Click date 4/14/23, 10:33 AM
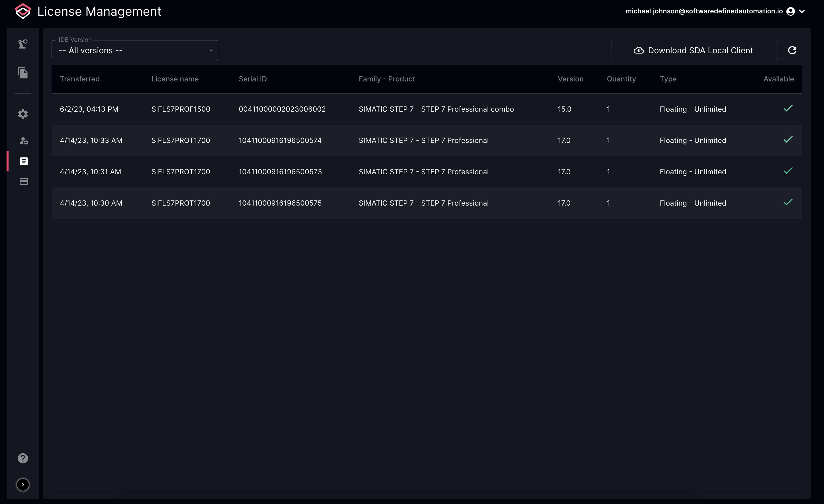824x504 pixels. pyautogui.click(x=91, y=140)
